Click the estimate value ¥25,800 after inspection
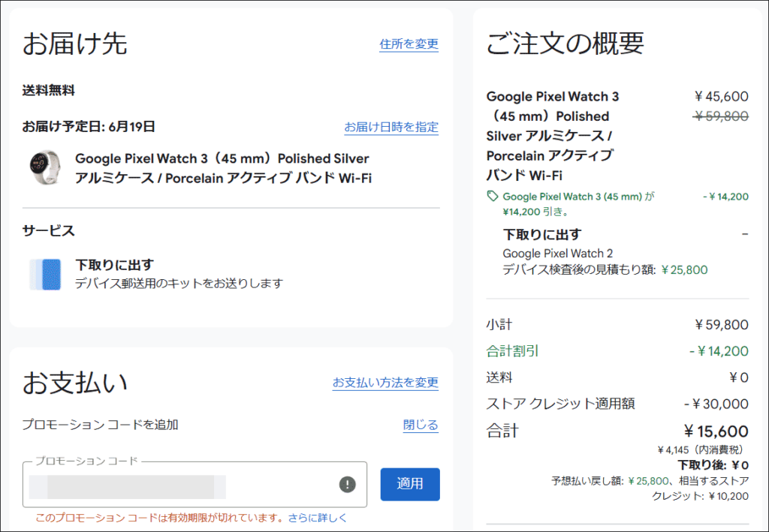769x532 pixels. pos(685,270)
